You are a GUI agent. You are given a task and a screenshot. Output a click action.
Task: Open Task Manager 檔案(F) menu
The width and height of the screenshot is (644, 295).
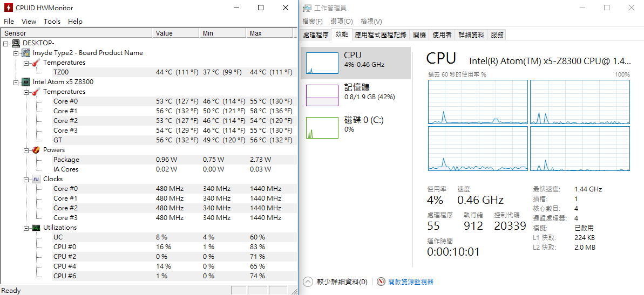(x=313, y=22)
